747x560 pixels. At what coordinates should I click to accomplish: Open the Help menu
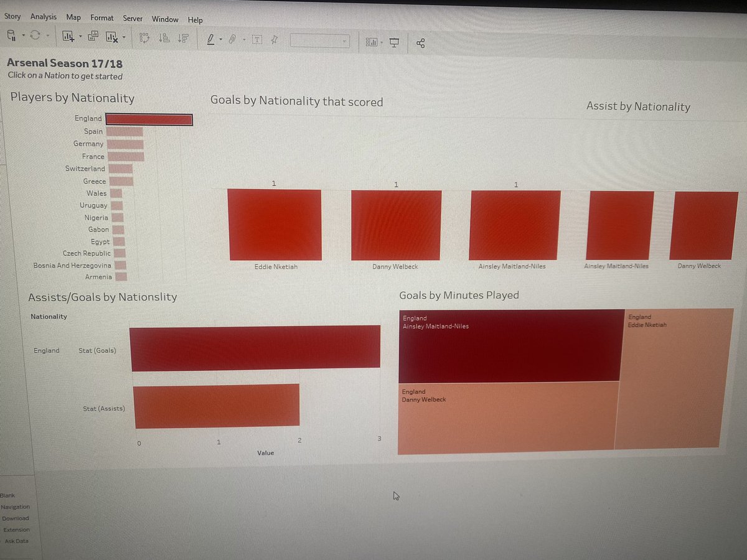pyautogui.click(x=195, y=20)
